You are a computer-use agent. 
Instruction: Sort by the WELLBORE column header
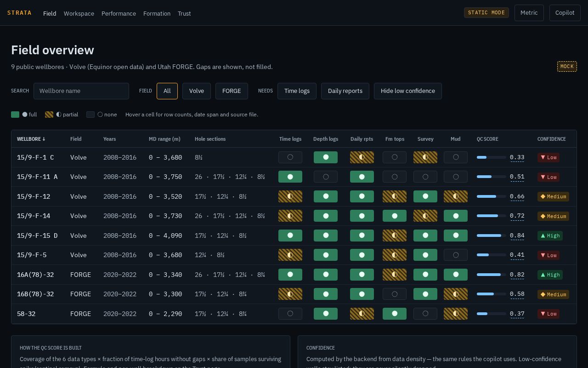[x=31, y=139]
